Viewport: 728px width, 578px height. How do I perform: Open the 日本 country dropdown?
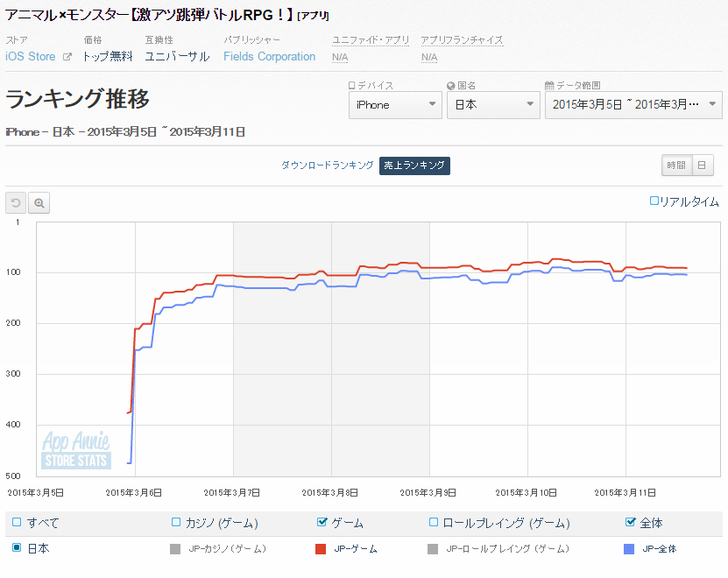(x=492, y=105)
